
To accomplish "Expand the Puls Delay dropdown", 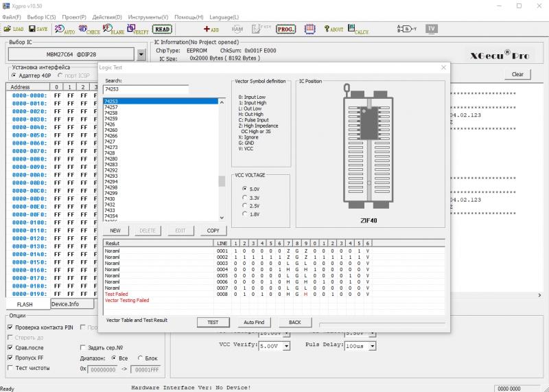I will click(372, 345).
